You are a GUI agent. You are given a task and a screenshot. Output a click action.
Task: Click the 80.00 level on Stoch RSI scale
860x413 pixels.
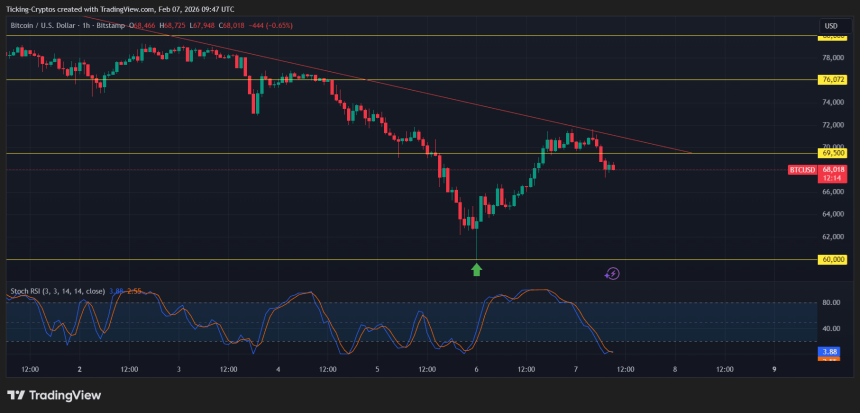click(830, 302)
